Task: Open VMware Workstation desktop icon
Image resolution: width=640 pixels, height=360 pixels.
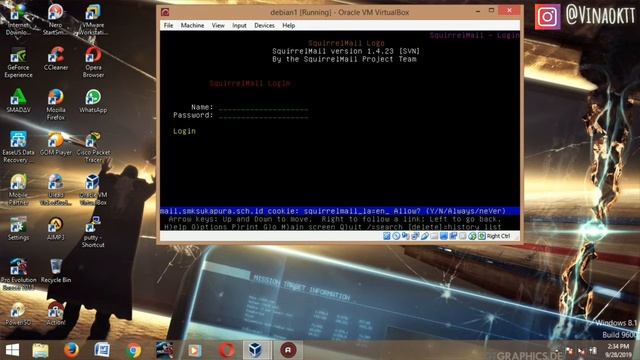Action: point(93,18)
